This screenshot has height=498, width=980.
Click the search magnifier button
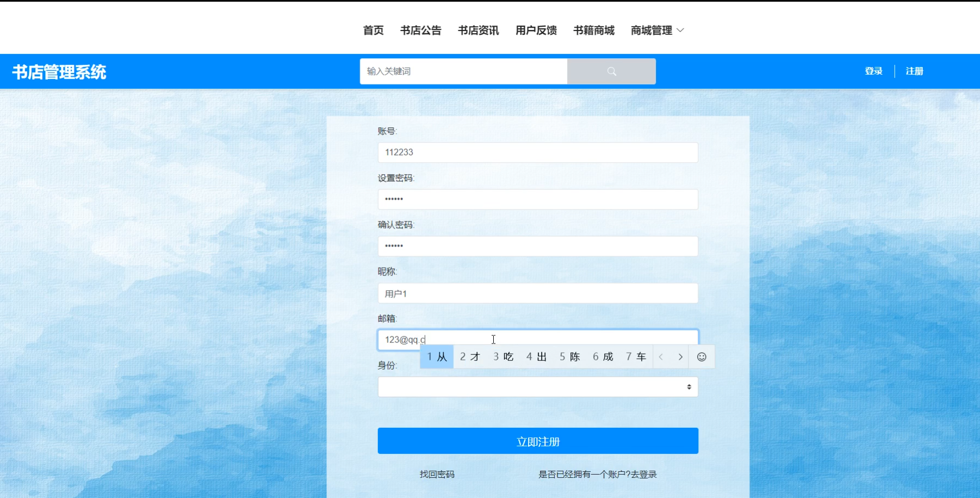(611, 71)
